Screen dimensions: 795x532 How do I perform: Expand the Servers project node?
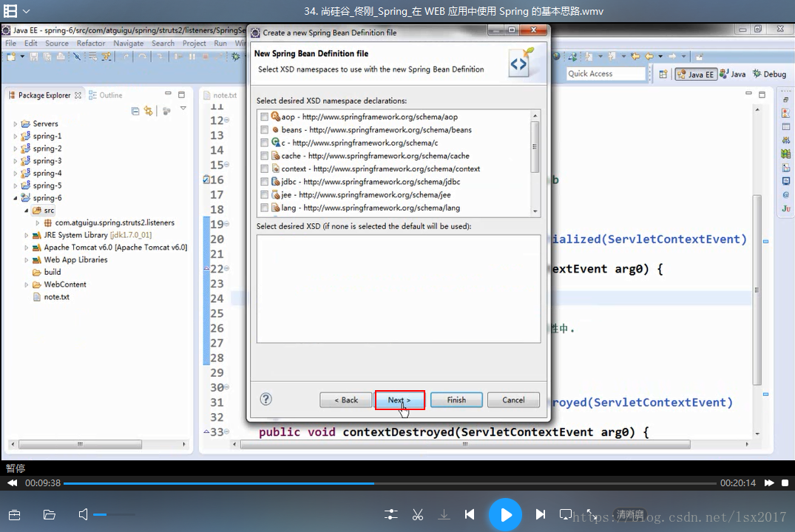tap(16, 123)
